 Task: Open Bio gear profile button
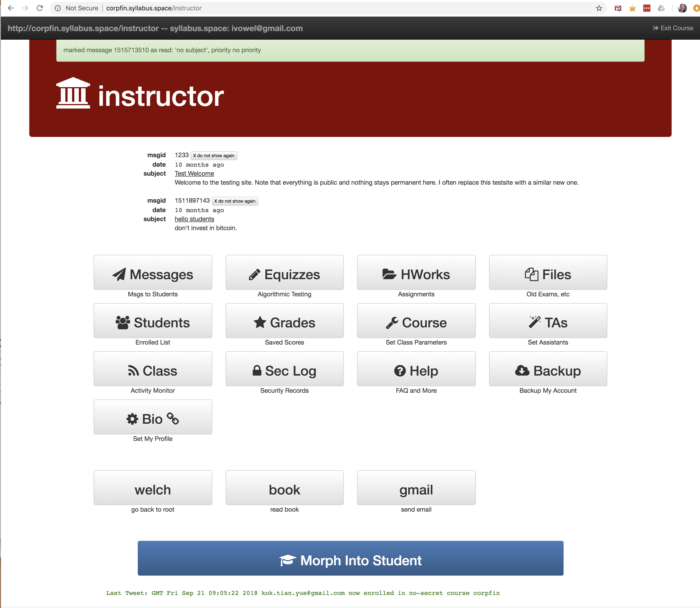(x=153, y=417)
